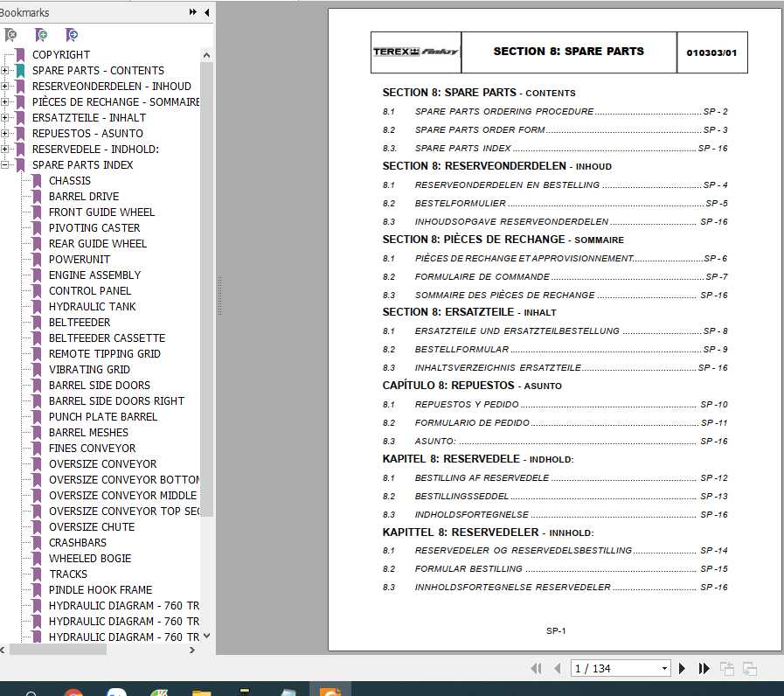Open the CHASSIS bookmark
This screenshot has height=696, width=784.
[70, 181]
